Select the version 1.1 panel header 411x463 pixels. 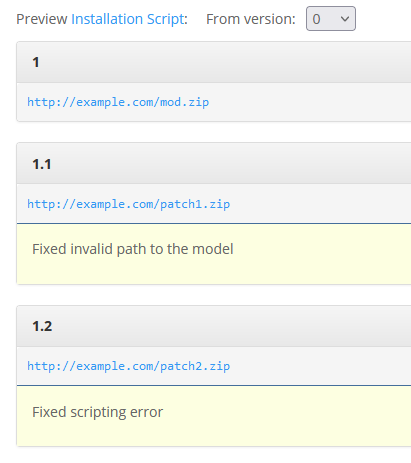214,164
